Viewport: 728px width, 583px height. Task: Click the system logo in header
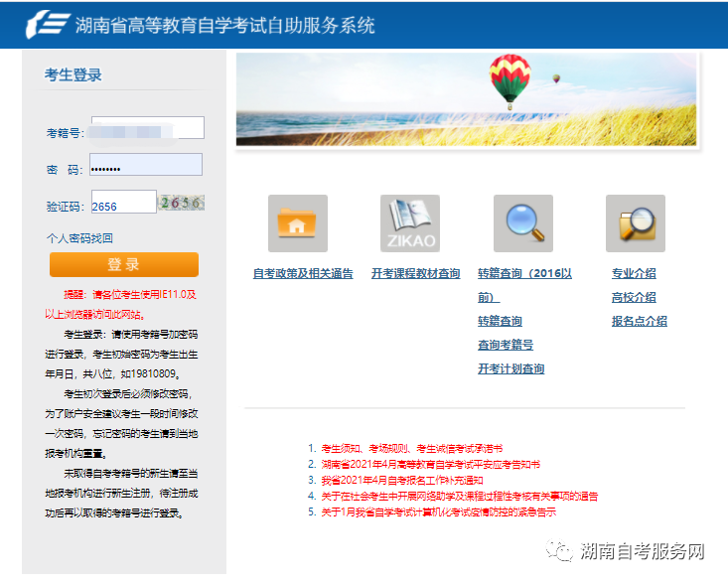pyautogui.click(x=47, y=24)
